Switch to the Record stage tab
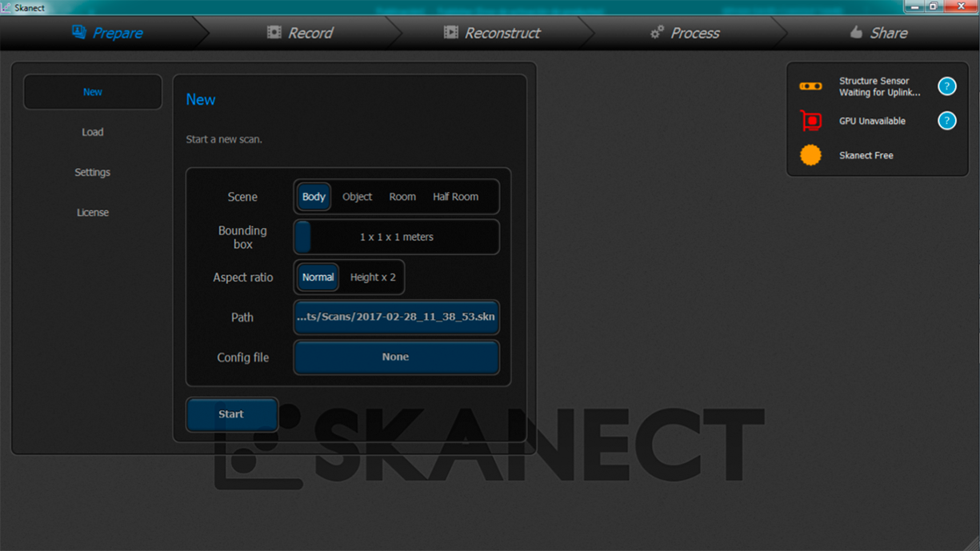Screen dimensions: 980x551 pos(300,33)
